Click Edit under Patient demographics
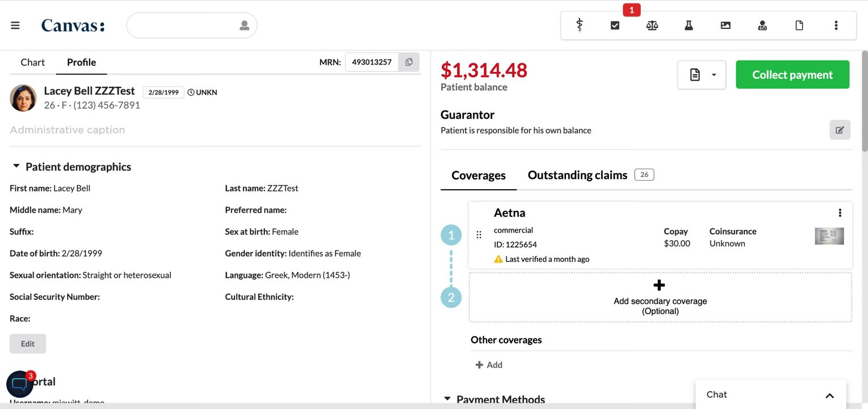 click(x=28, y=344)
